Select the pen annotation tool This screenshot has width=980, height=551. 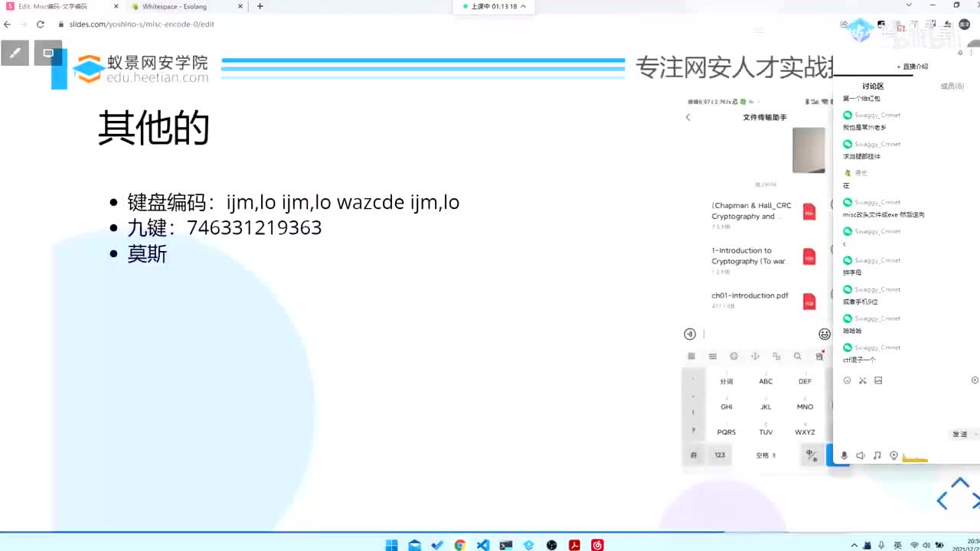pyautogui.click(x=15, y=54)
